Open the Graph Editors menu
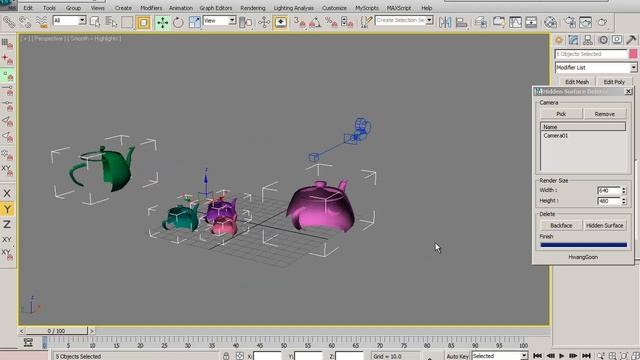This screenshot has height=360, width=640. pos(216,8)
